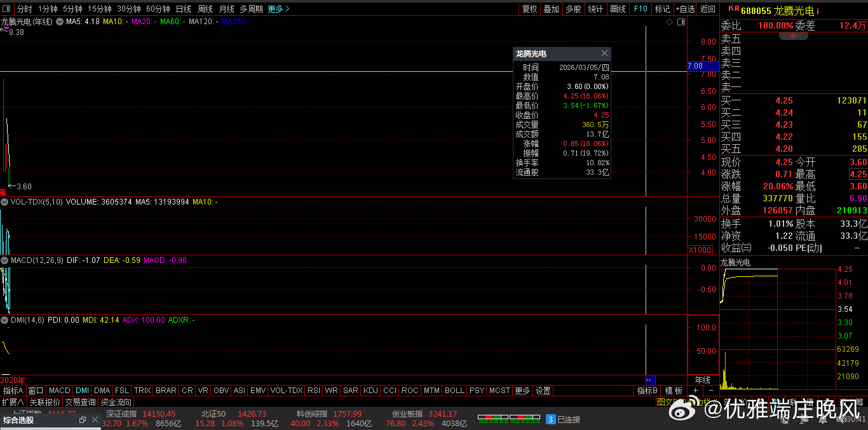Viewport: 868px width, 430px height.
Task: Select the 指标B indicator group
Action: 648,391
